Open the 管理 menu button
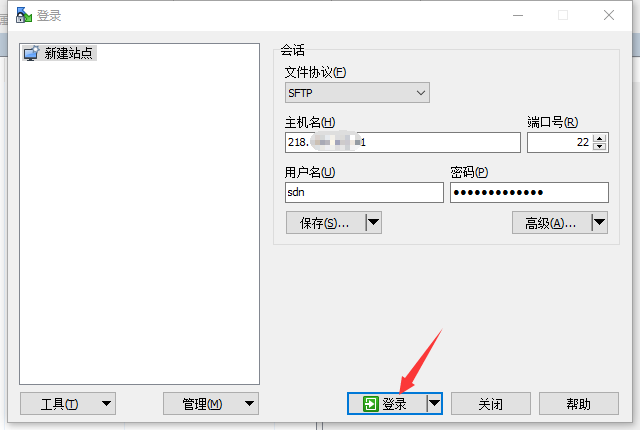 [211, 404]
